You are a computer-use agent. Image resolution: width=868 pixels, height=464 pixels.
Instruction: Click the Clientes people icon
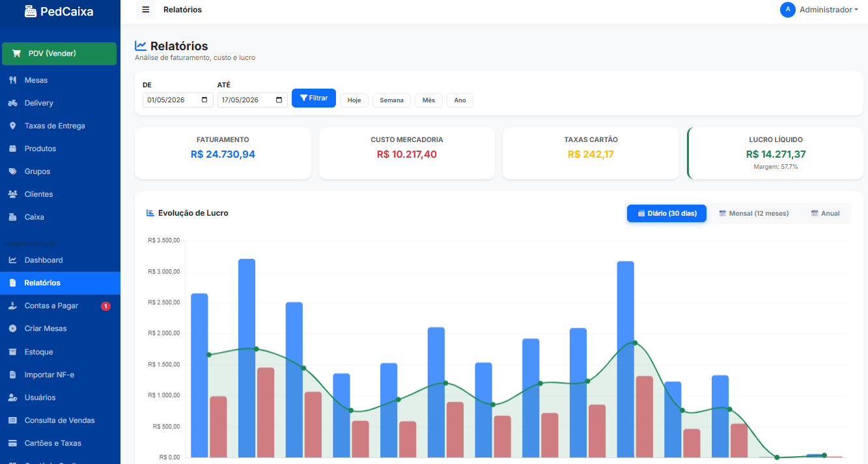tap(12, 194)
